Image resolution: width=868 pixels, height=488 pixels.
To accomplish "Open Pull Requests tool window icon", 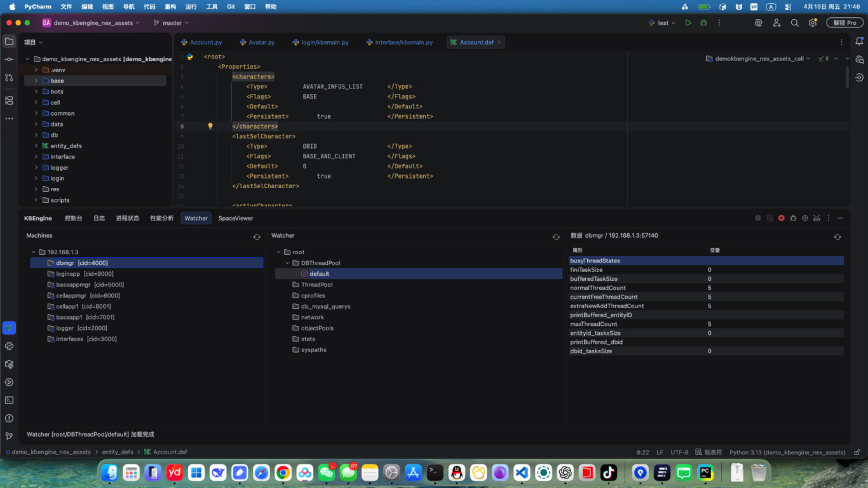I will 9,78.
